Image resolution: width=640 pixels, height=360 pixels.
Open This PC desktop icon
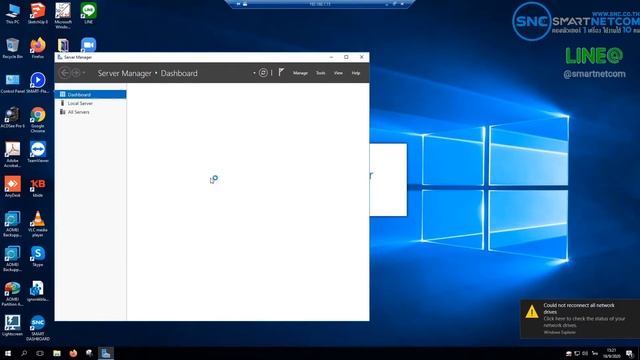[12, 13]
